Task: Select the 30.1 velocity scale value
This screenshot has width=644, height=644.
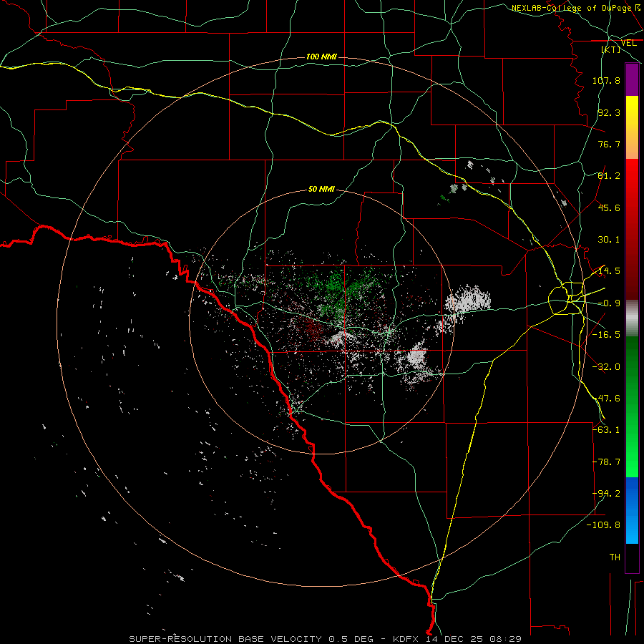Action: pyautogui.click(x=609, y=240)
